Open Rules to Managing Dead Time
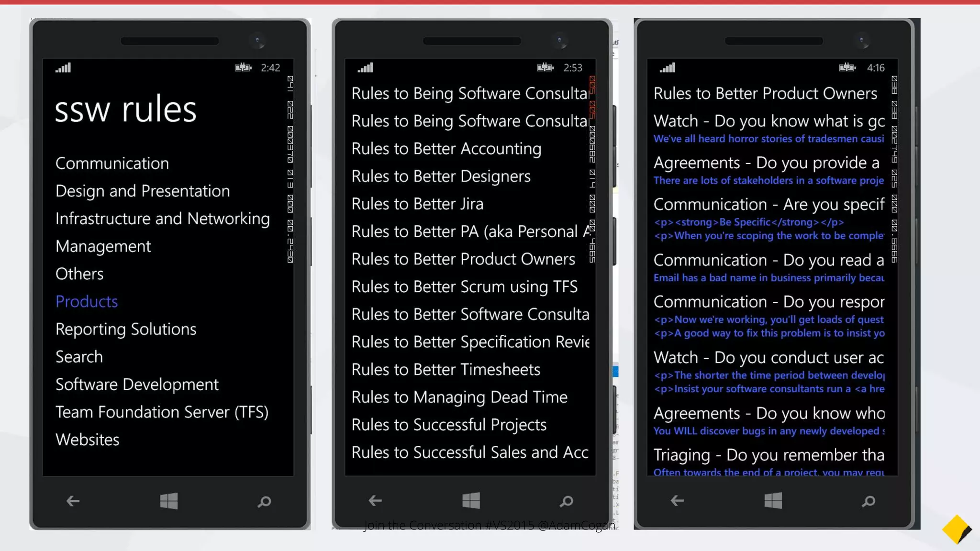Viewport: 980px width, 551px height. click(459, 397)
